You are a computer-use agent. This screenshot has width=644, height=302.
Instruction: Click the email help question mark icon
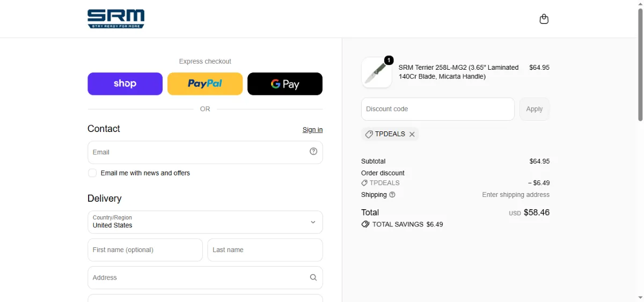[x=313, y=151]
